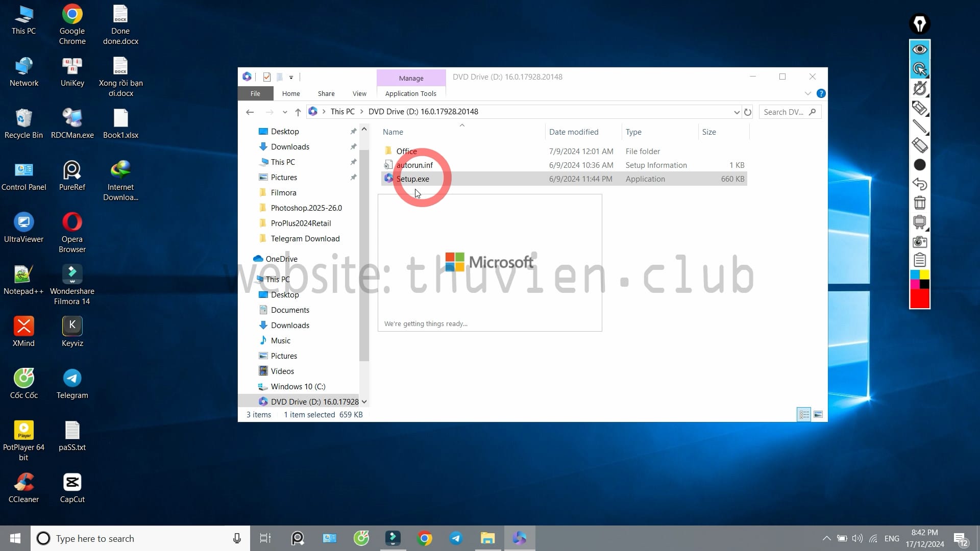Clear all drawings with trash icon
This screenshot has width=980, height=551.
(920, 203)
